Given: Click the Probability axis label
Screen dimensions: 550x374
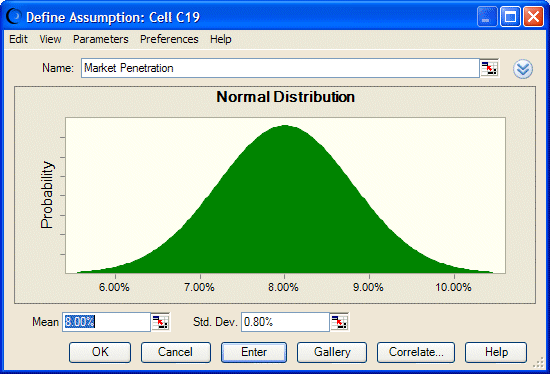Looking at the screenshot, I should pos(47,195).
